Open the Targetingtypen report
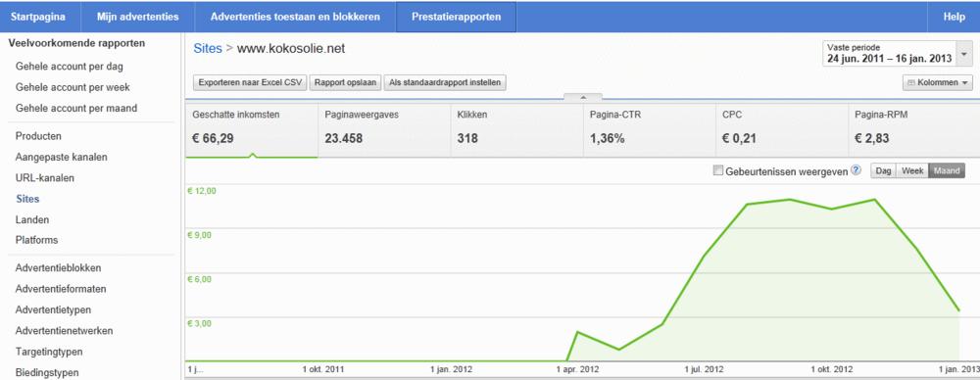The image size is (980, 380). point(49,352)
